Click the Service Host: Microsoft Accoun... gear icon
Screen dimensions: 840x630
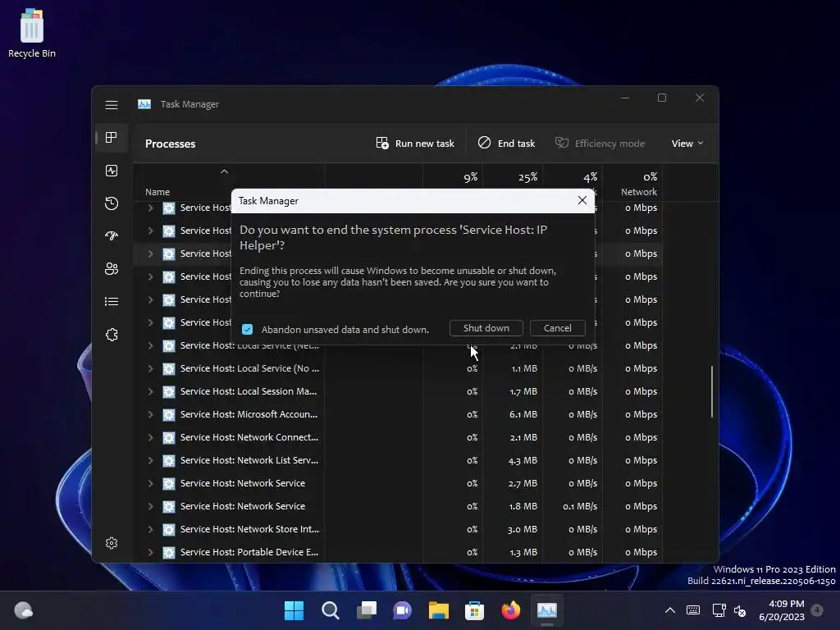tap(169, 415)
